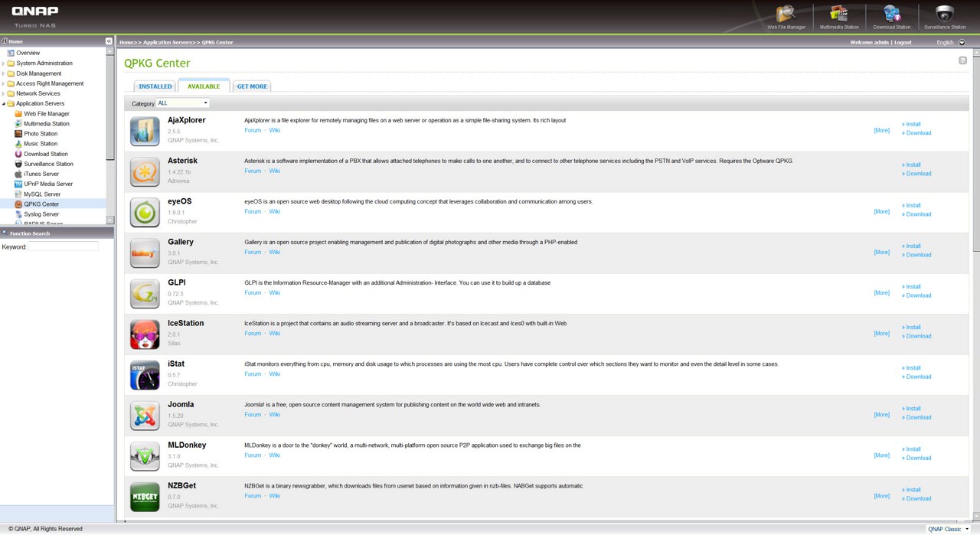Screen dimensions: 980x535
Task: Click the AjaXplorer app icon
Action: (x=145, y=131)
